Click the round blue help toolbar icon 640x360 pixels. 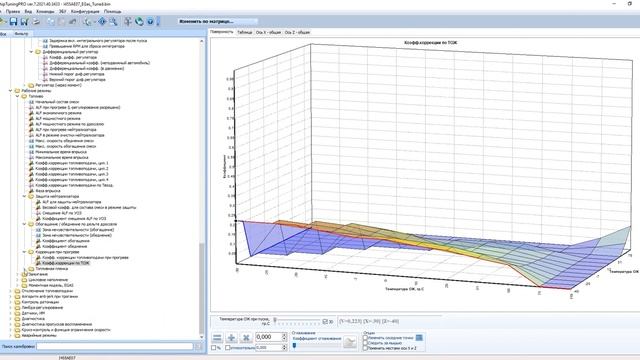[x=150, y=21]
